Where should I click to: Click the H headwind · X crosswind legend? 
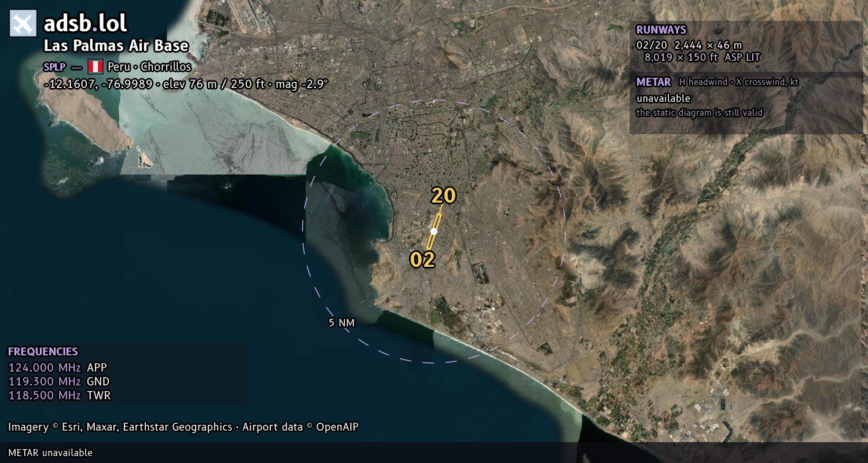(x=738, y=82)
